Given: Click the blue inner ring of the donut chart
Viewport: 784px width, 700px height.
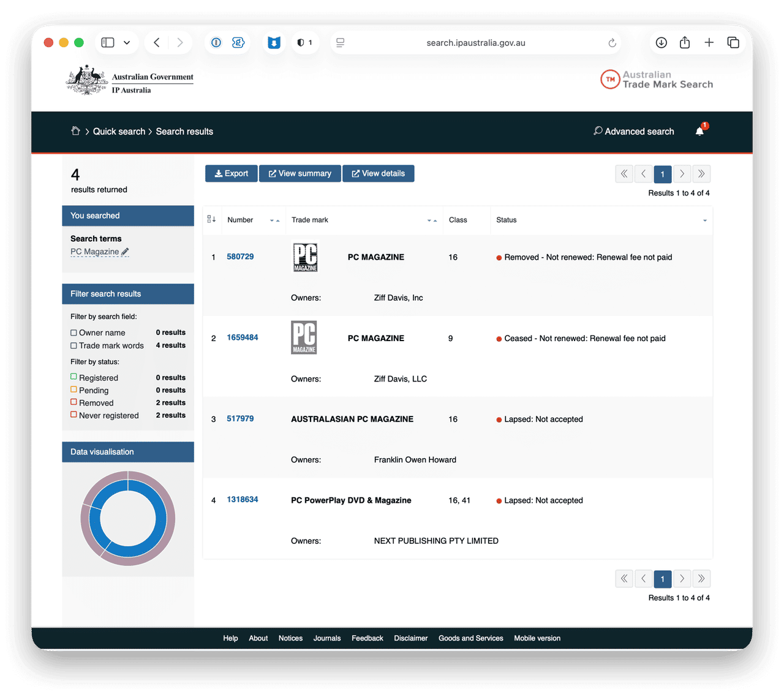Looking at the screenshot, I should pos(160,518).
